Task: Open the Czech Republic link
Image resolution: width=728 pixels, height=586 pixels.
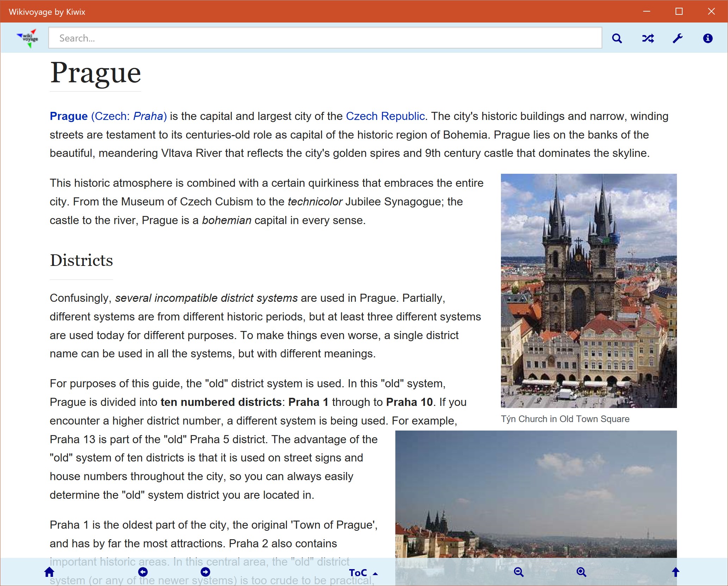Action: 385,116
